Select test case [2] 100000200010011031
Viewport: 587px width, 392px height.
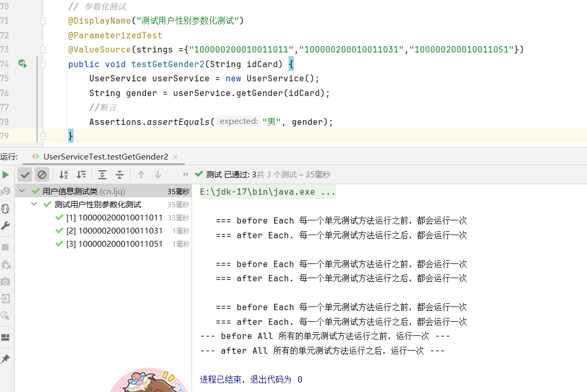click(x=103, y=230)
